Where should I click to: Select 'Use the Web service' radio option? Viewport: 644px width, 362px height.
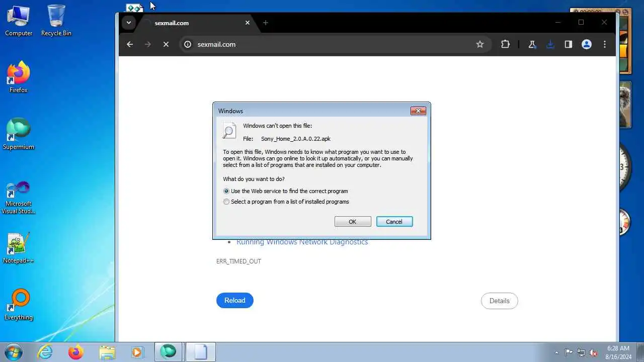coord(286,191)
